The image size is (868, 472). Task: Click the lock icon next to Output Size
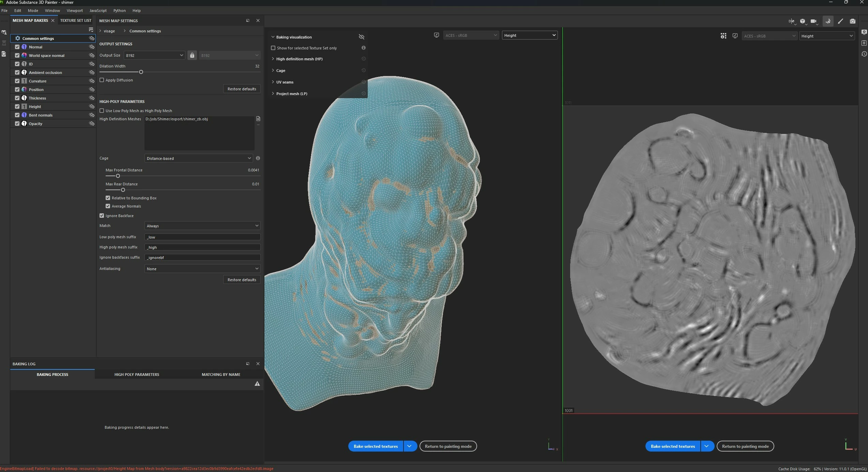pyautogui.click(x=192, y=55)
